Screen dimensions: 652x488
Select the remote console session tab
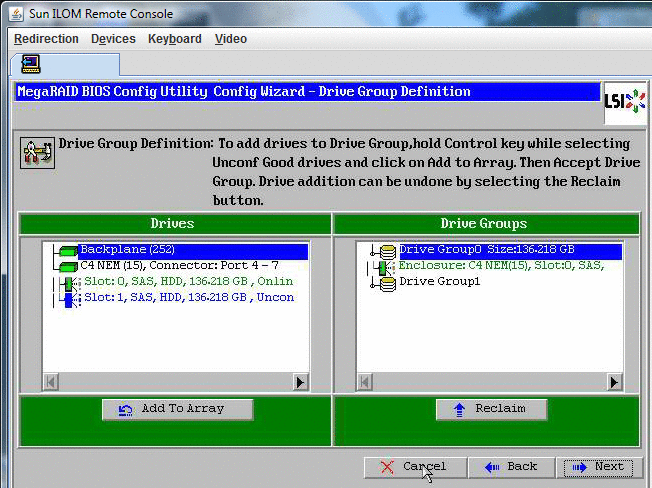tap(65, 64)
